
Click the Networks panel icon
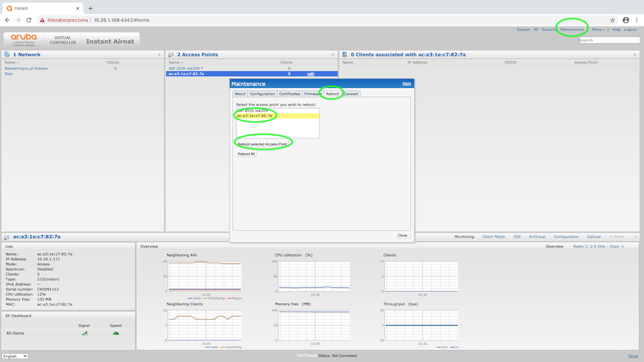point(7,55)
